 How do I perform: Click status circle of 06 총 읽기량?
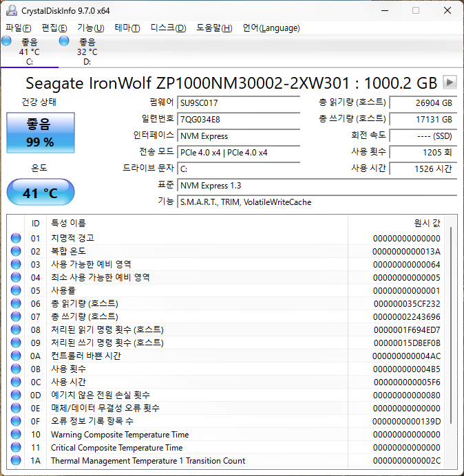[16, 303]
